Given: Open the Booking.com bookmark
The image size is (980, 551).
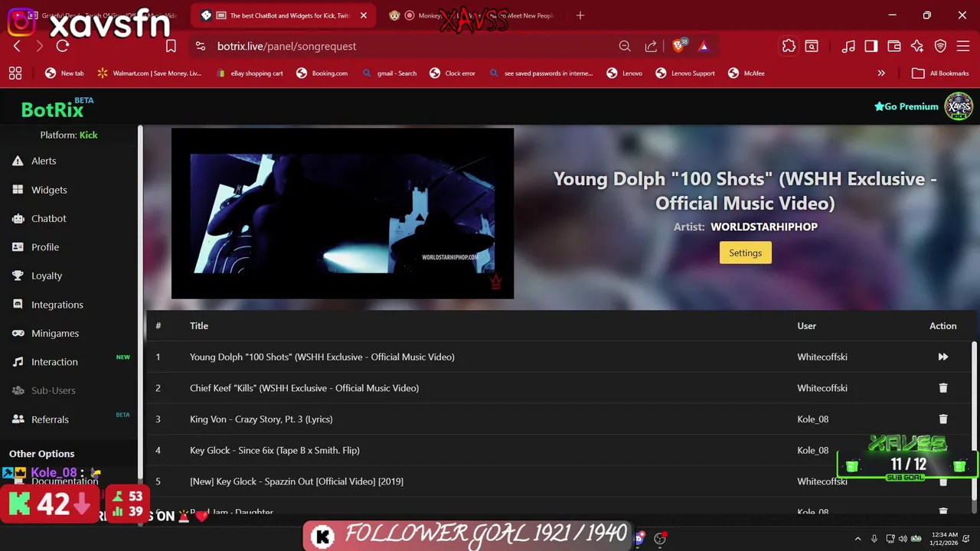Looking at the screenshot, I should pyautogui.click(x=322, y=73).
